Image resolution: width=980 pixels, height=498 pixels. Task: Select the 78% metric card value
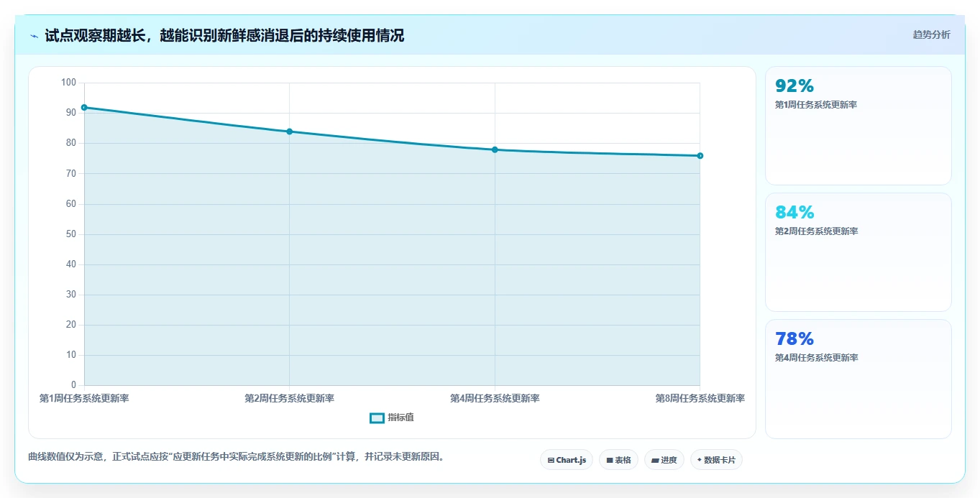(794, 339)
